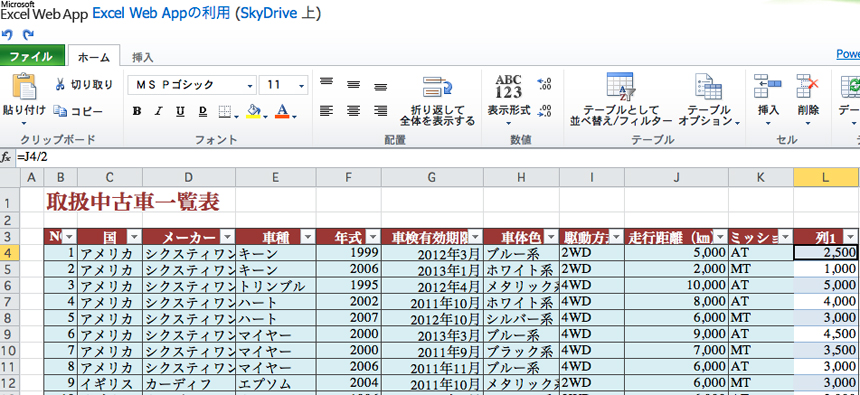
Task: Apply yellow fill color
Action: click(253, 111)
